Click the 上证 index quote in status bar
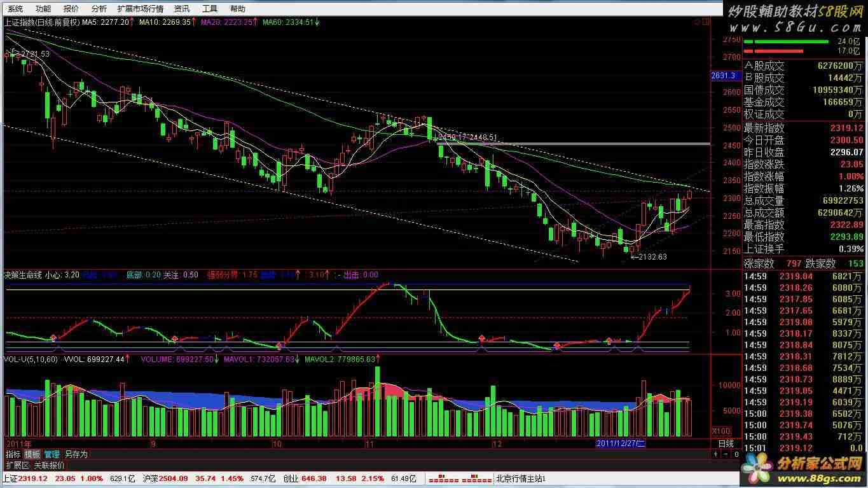Screen dimensions: 868x488 click(x=69, y=478)
